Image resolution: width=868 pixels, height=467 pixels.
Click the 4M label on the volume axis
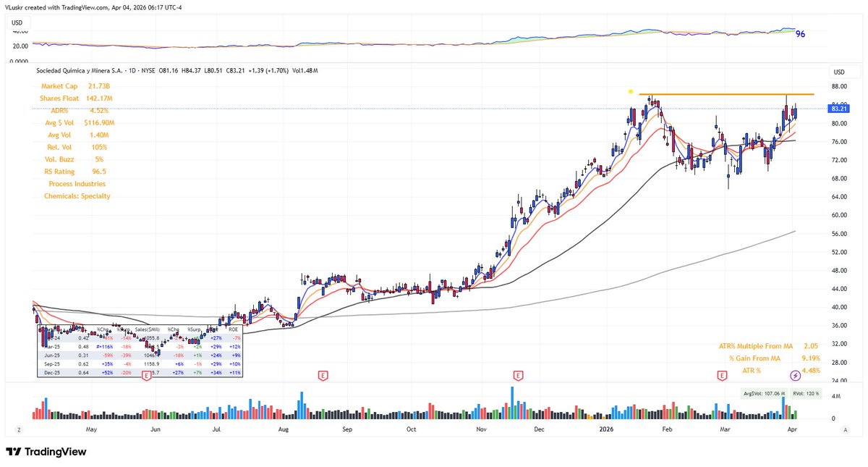[x=835, y=397]
